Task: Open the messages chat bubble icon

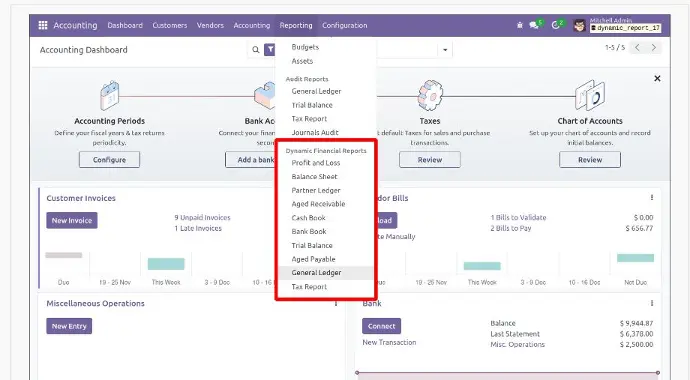Action: pos(534,26)
